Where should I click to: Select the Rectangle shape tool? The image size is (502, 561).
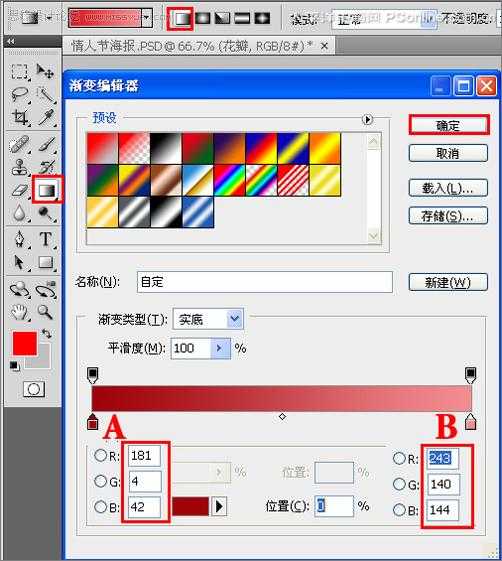(x=46, y=262)
